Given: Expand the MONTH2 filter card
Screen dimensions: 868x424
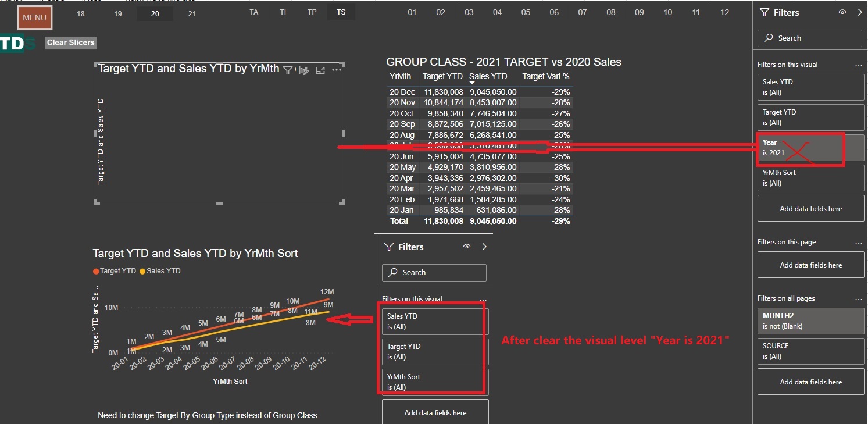Looking at the screenshot, I should coord(811,320).
